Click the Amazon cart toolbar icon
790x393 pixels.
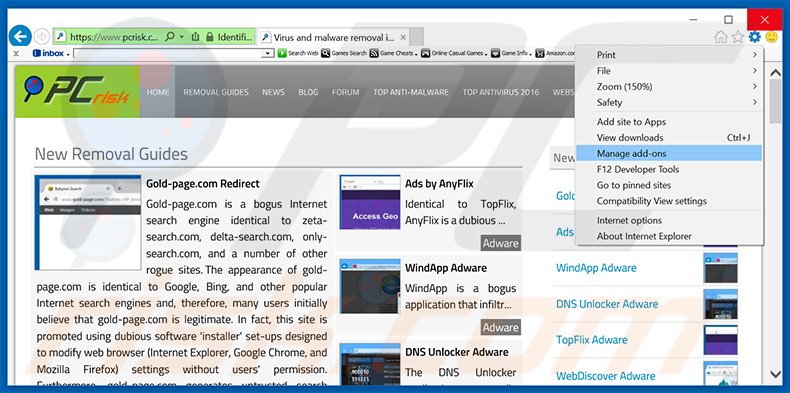(540, 53)
